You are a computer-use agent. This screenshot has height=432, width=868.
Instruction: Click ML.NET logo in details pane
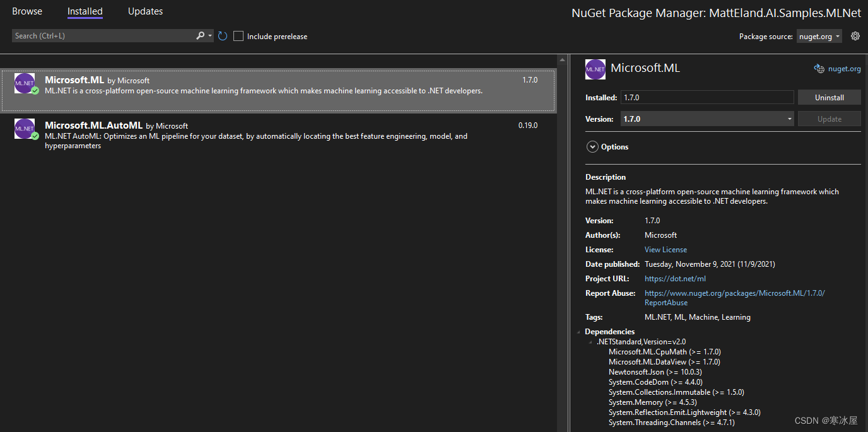pyautogui.click(x=595, y=69)
